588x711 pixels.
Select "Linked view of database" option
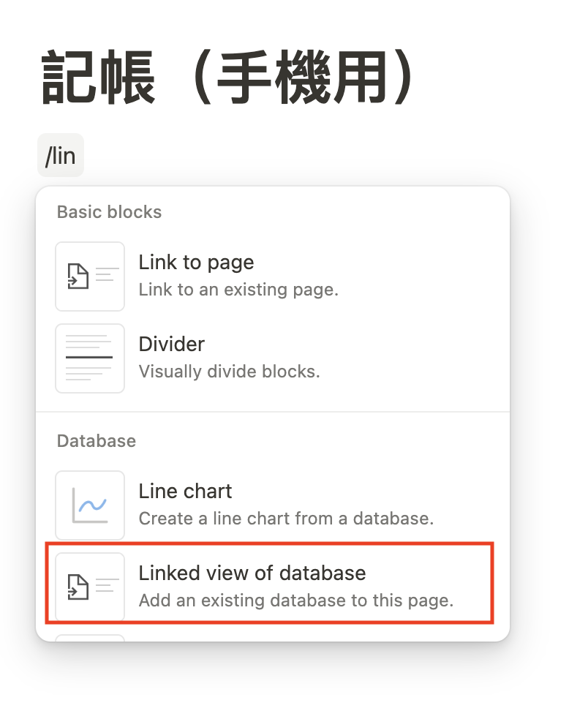pos(252,573)
